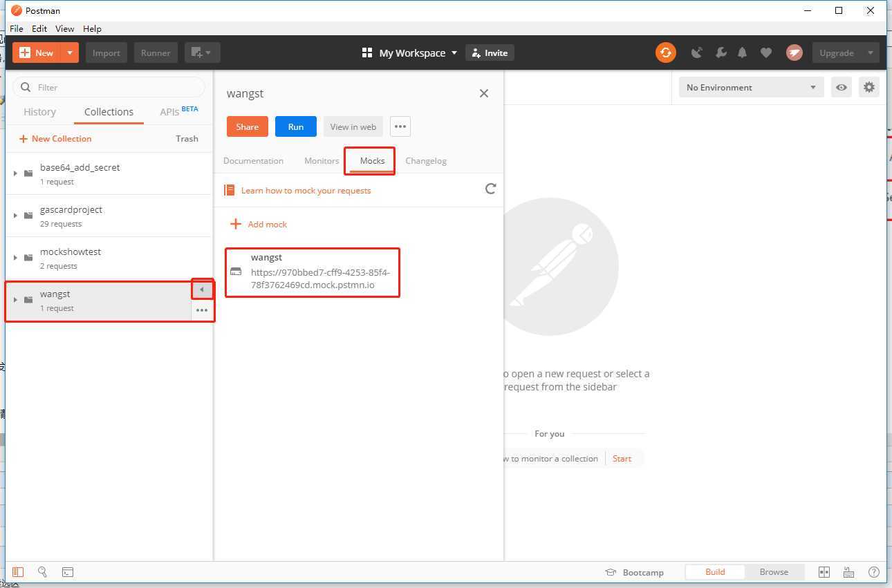Switch to the APIs BETA tab
The image size is (892, 588).
(x=179, y=111)
